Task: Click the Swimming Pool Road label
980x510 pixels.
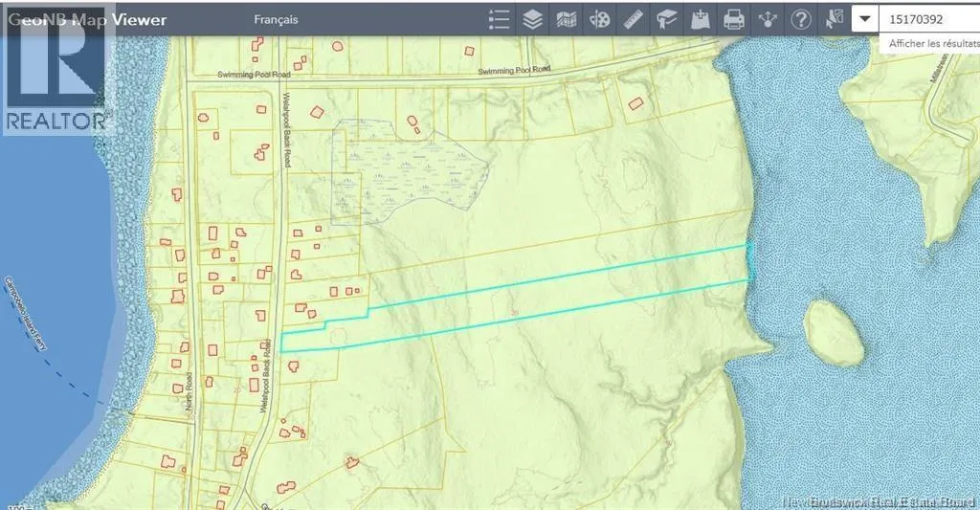Action: tap(516, 70)
